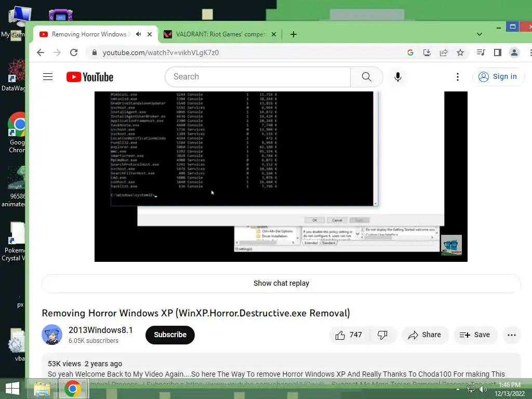This screenshot has height=399, width=532.
Task: Focus the YouTube search box
Action: coord(258,77)
